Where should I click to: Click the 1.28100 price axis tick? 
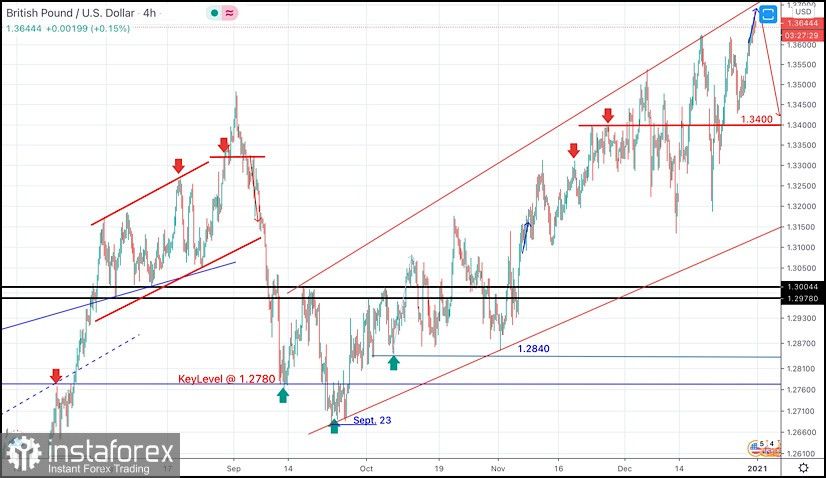pyautogui.click(x=802, y=368)
